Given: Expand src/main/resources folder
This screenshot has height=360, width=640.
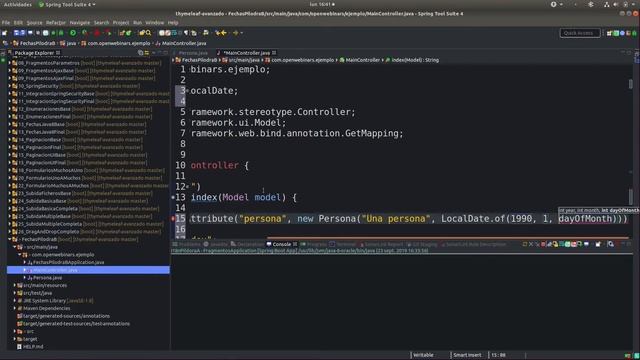Looking at the screenshot, I should [15, 285].
